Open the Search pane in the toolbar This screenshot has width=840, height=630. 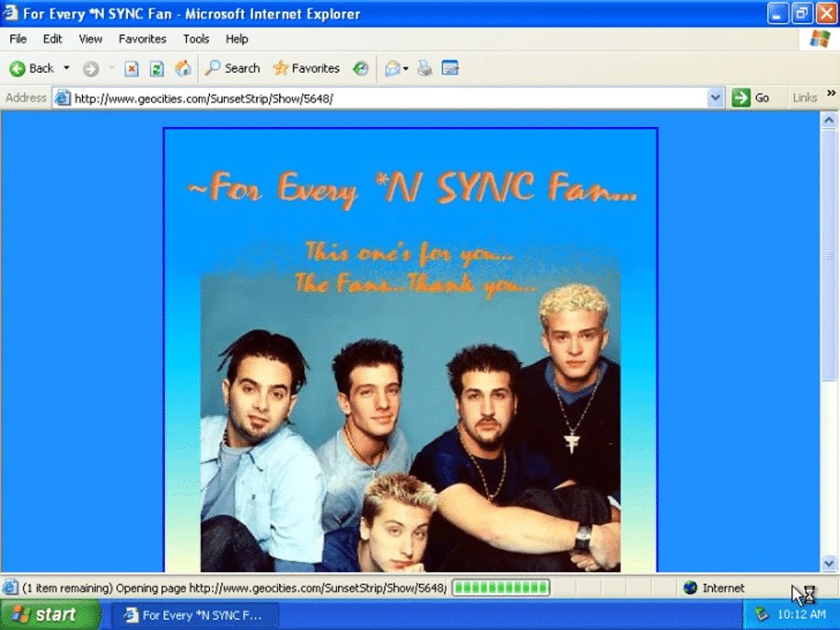[232, 68]
